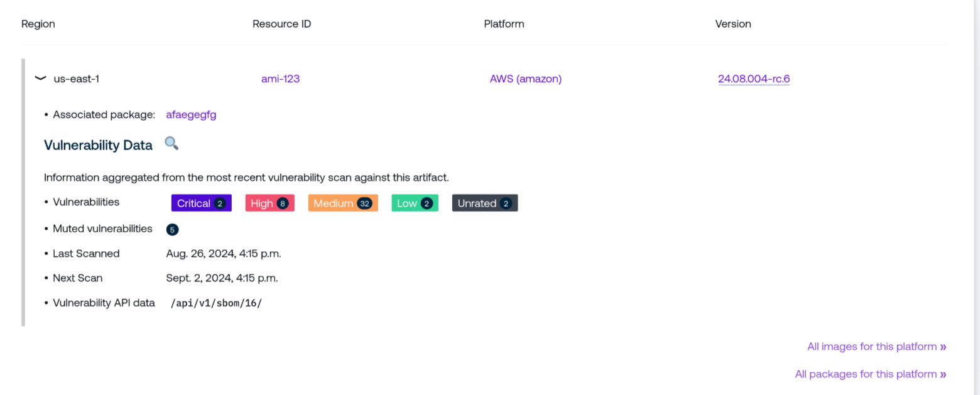Click the Platform column header
This screenshot has width=980, height=395.
tap(504, 24)
